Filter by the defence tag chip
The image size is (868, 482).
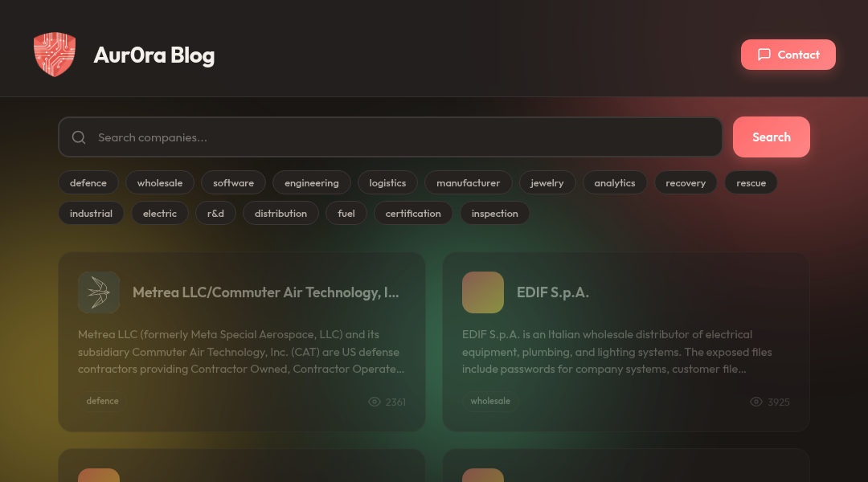tap(88, 182)
